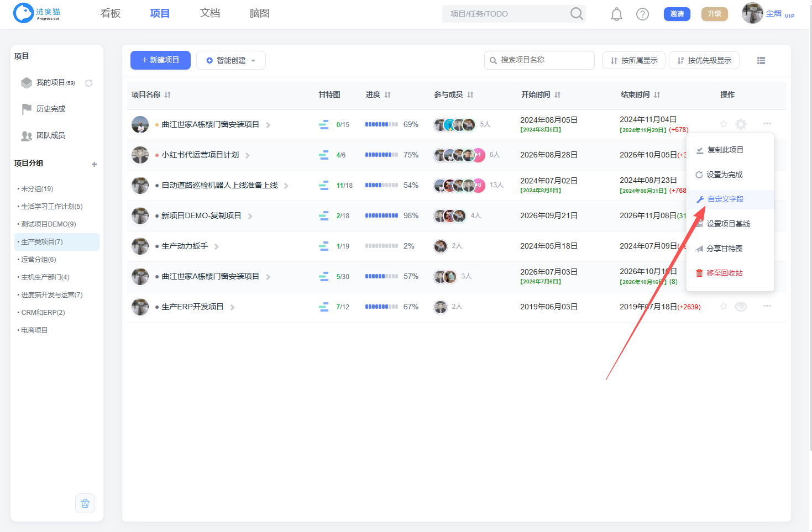The width and height of the screenshot is (812, 532).
Task: Toggle 按所属显示 sorting
Action: pos(634,60)
